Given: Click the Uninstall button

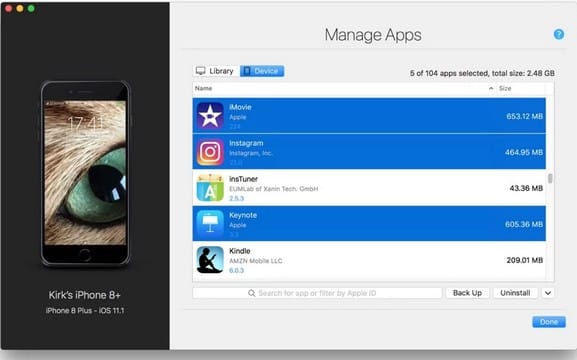Looking at the screenshot, I should 515,293.
